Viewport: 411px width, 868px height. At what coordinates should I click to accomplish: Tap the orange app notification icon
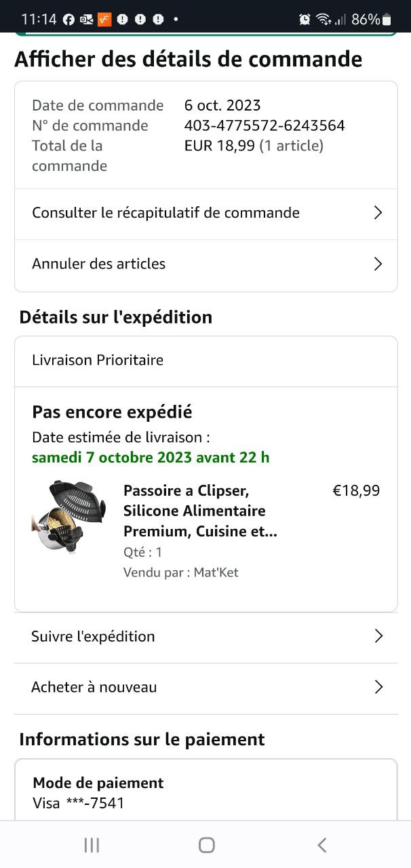(104, 20)
